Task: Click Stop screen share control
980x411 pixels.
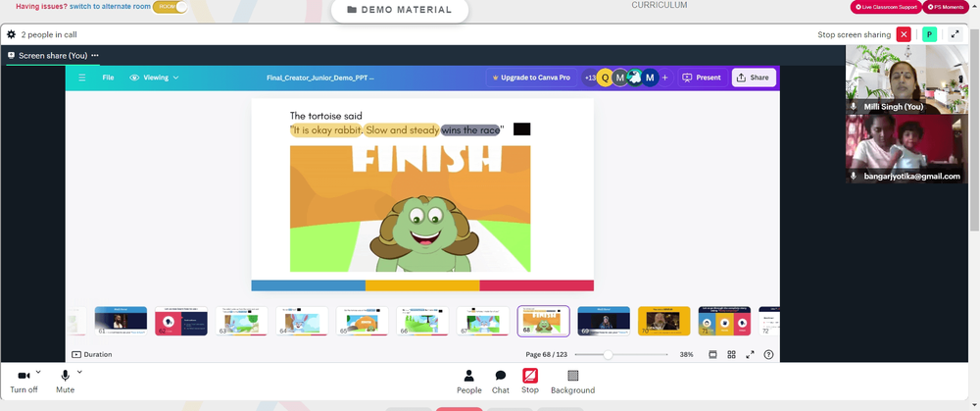Action: [x=530, y=381]
